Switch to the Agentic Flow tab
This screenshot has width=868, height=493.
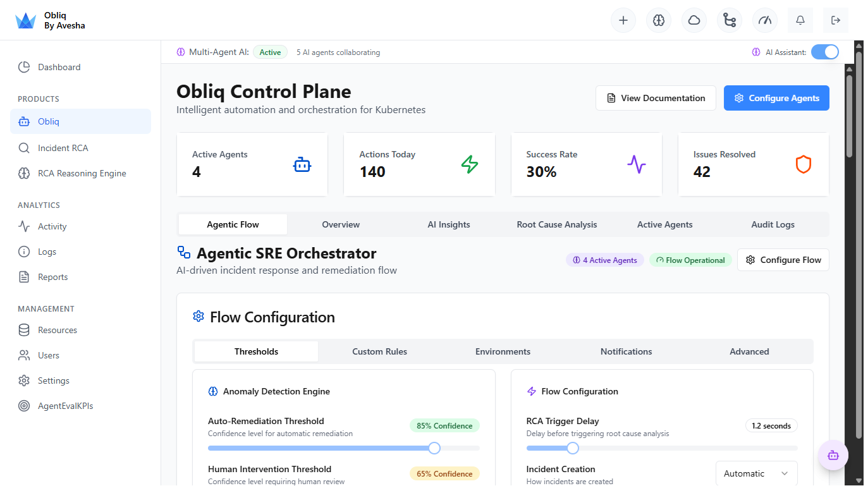click(233, 224)
